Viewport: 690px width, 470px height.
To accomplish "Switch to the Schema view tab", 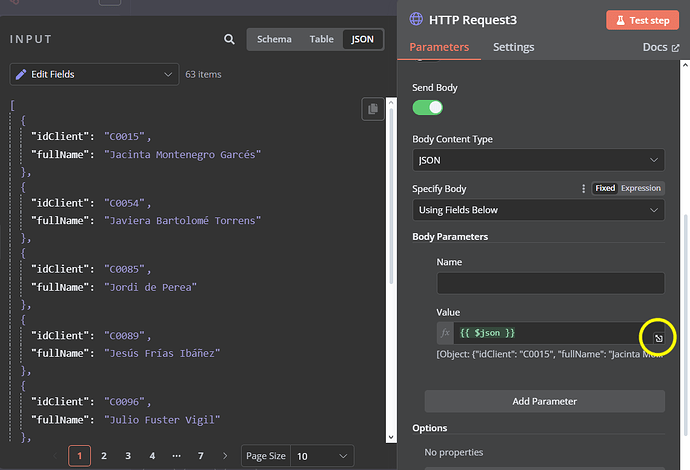I will coord(274,39).
